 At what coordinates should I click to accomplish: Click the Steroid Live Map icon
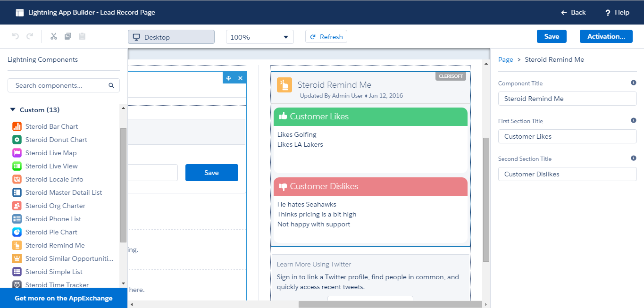[17, 153]
